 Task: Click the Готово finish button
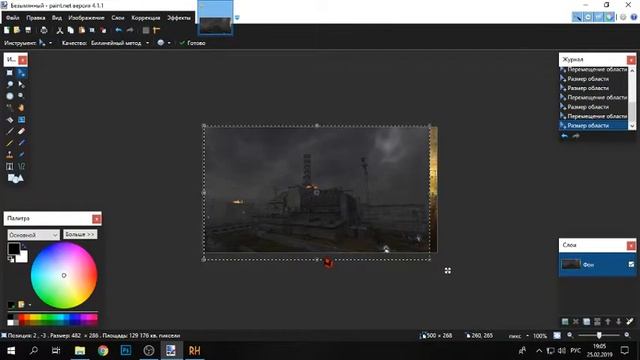193,43
